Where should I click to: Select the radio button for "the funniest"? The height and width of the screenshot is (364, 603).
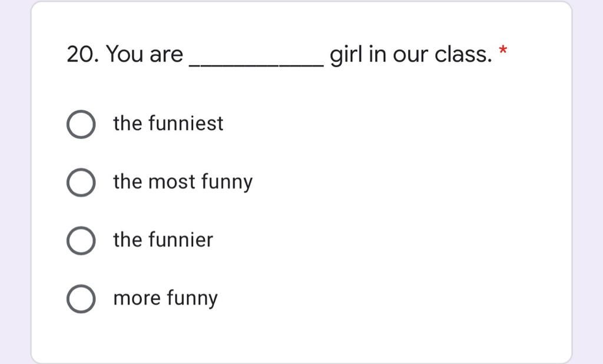(81, 124)
